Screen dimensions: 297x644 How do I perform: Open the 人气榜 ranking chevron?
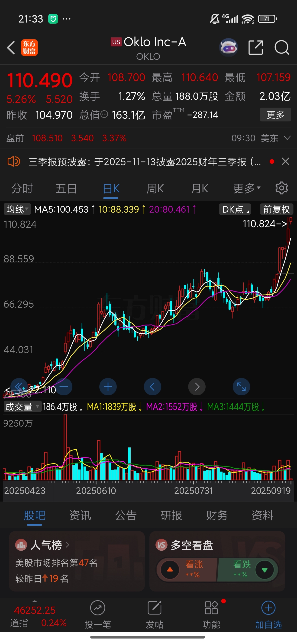pyautogui.click(x=67, y=545)
